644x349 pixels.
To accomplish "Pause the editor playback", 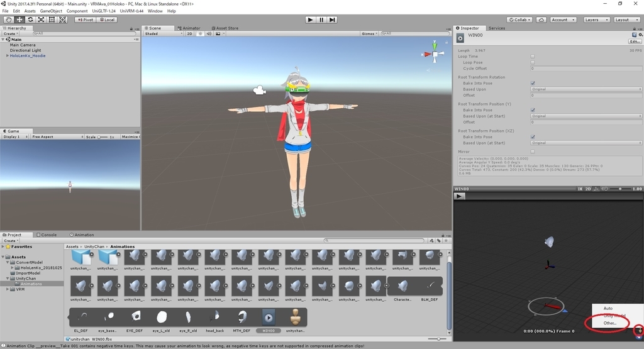I will pos(321,19).
